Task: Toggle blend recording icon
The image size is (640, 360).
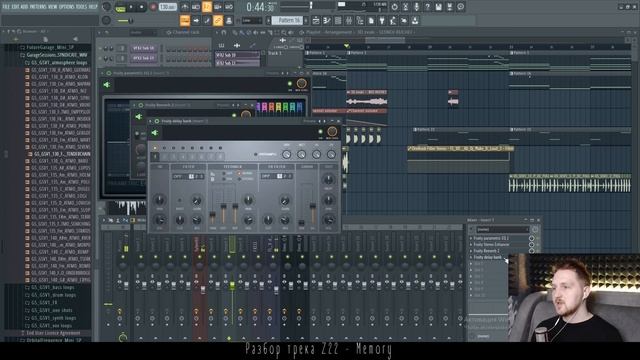Action: (x=218, y=7)
